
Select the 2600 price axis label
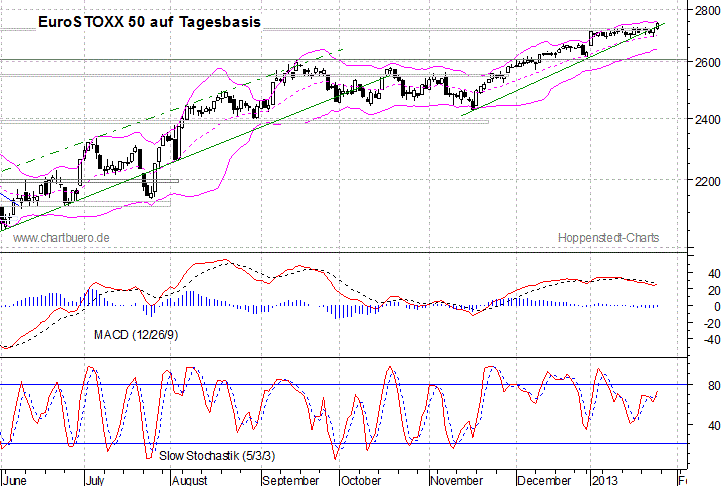coord(707,62)
